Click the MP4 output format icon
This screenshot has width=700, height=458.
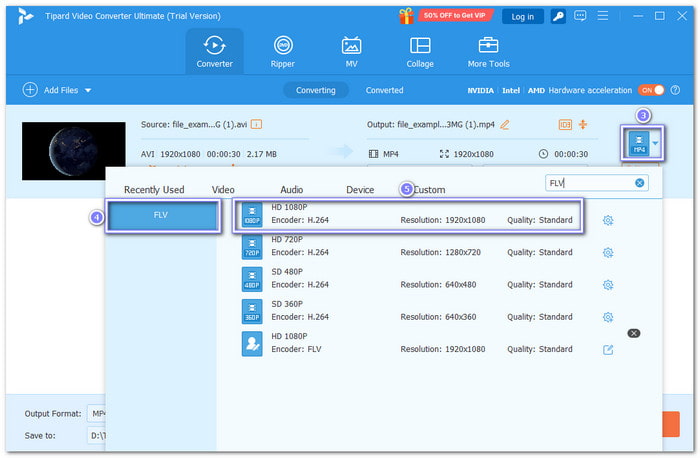pyautogui.click(x=639, y=143)
